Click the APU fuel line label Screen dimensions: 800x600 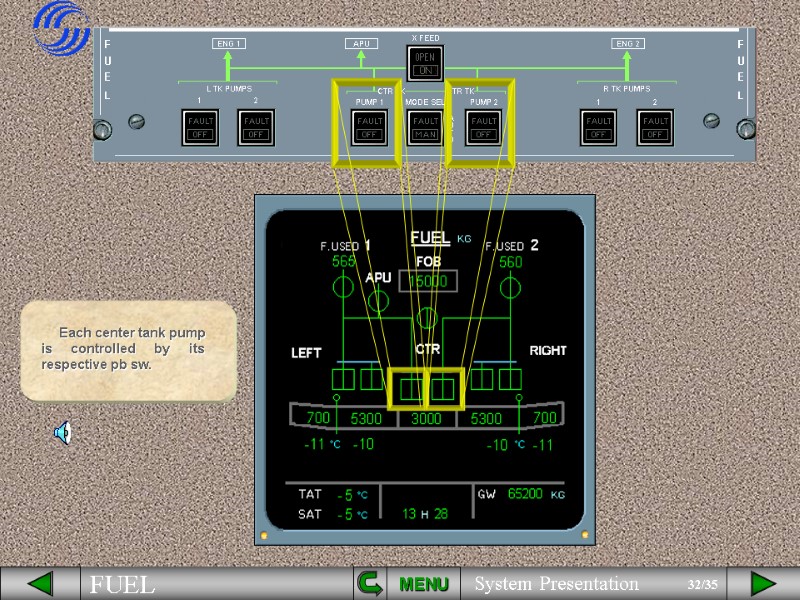[362, 43]
